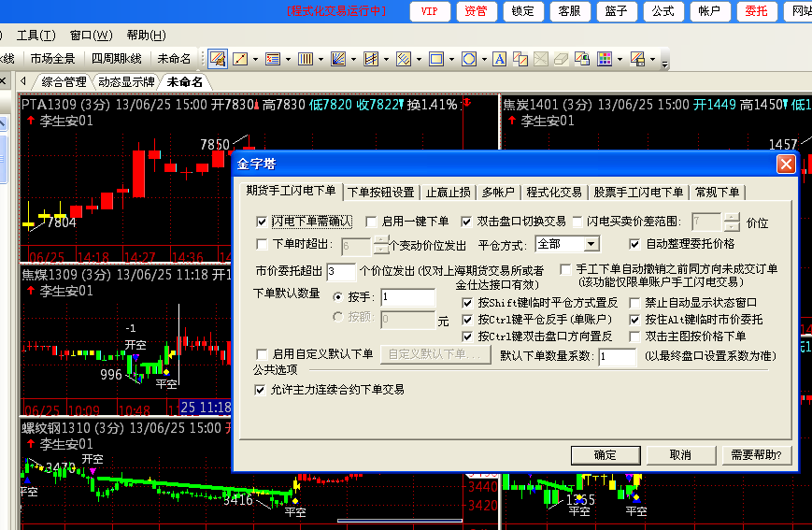
Task: Click the fan lines drawing tool
Action: (337, 59)
